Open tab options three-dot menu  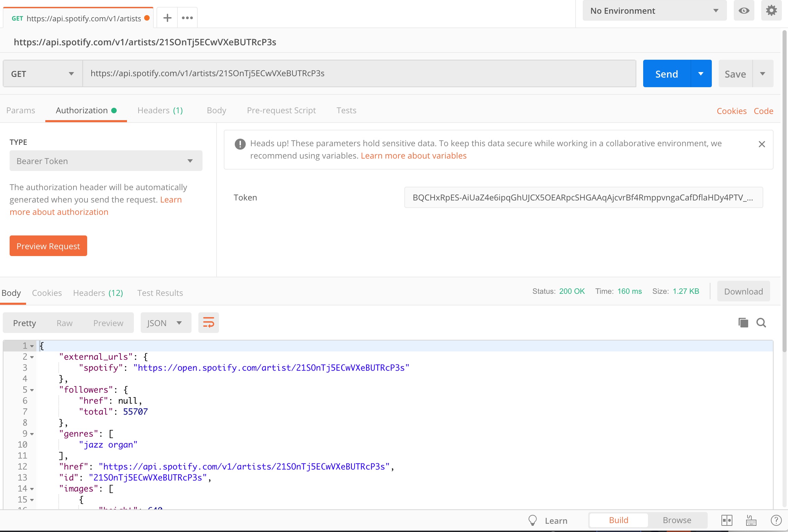click(187, 18)
